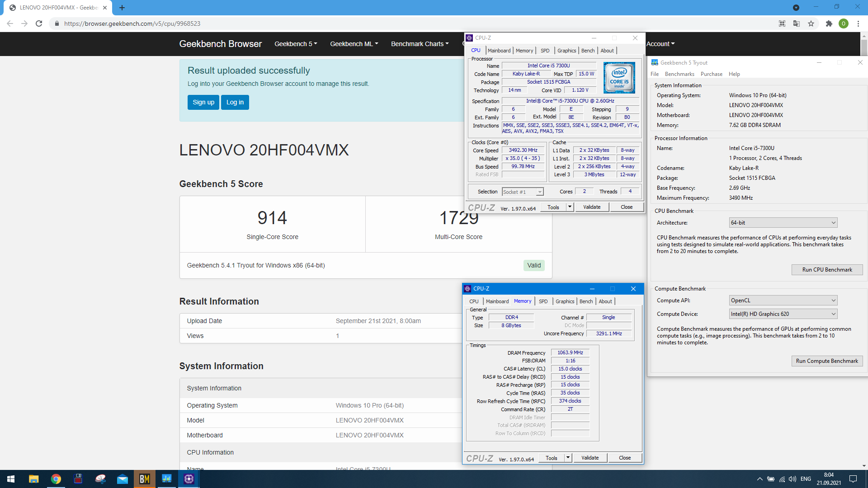Image resolution: width=868 pixels, height=488 pixels.
Task: Open network status in system tray
Action: click(782, 479)
